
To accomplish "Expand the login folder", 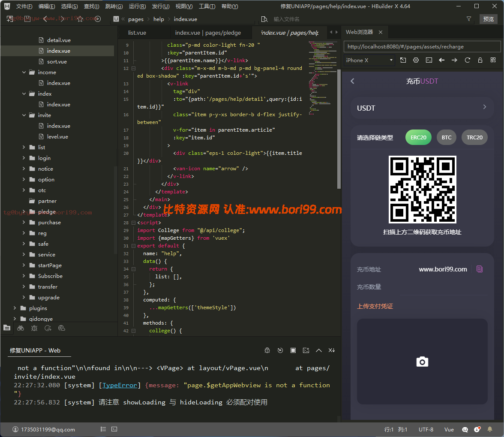I will (24, 158).
